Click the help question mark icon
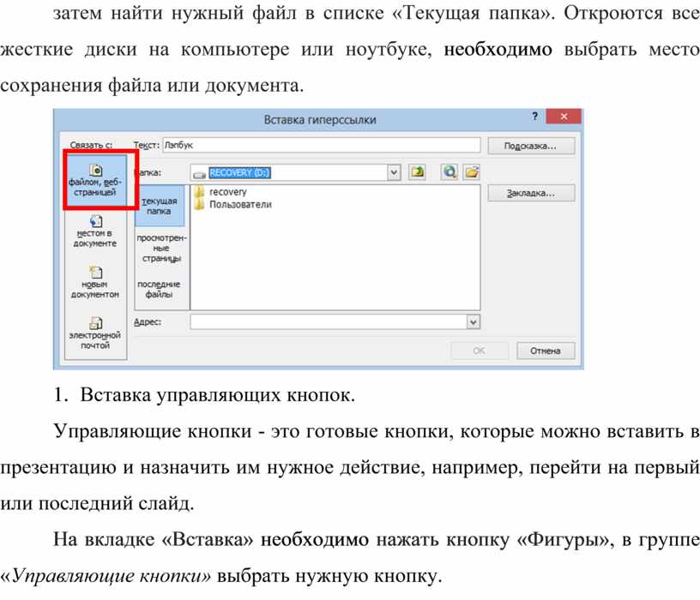Image resolution: width=700 pixels, height=600 pixels. pyautogui.click(x=535, y=117)
